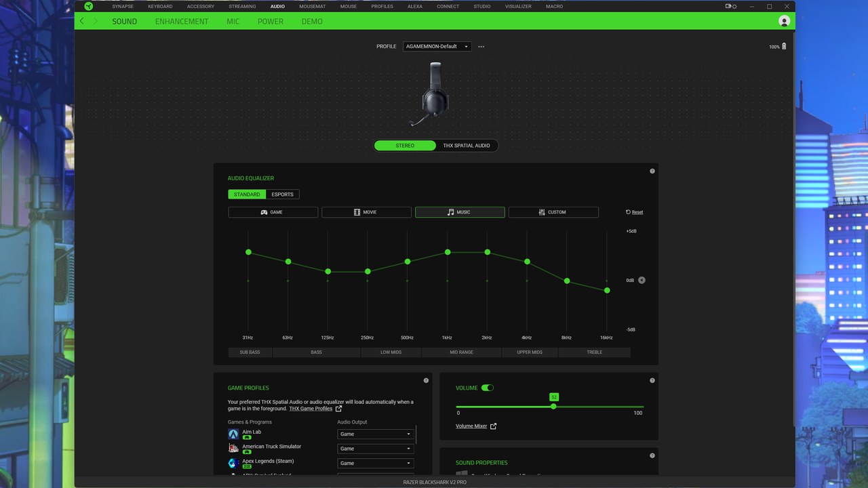The height and width of the screenshot is (488, 868).
Task: Open the Mousemat top menu
Action: (x=313, y=6)
